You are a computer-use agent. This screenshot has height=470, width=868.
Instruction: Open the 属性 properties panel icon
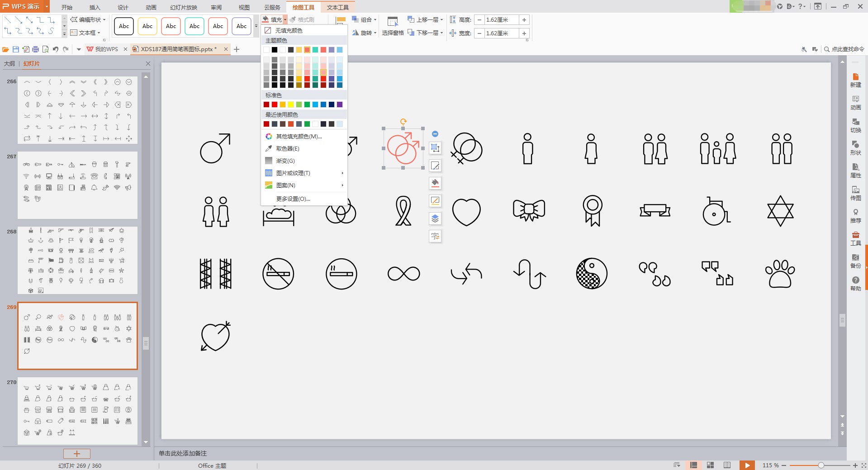click(855, 170)
